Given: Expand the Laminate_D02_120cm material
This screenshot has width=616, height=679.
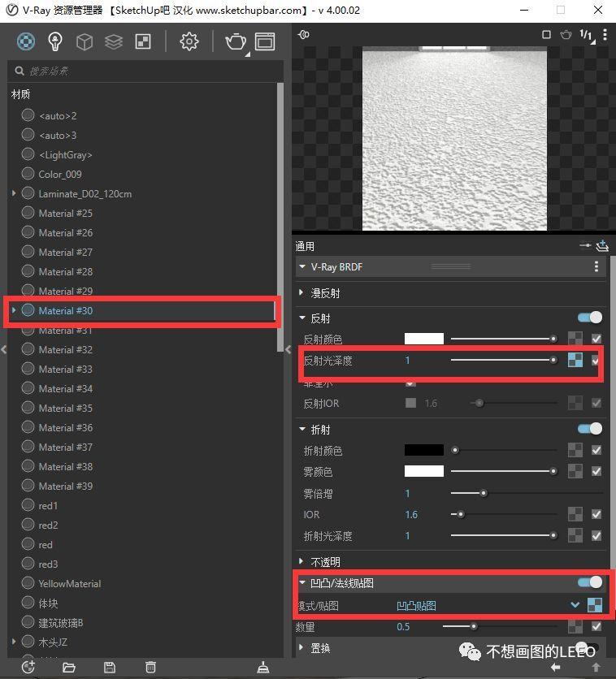Looking at the screenshot, I should (14, 193).
